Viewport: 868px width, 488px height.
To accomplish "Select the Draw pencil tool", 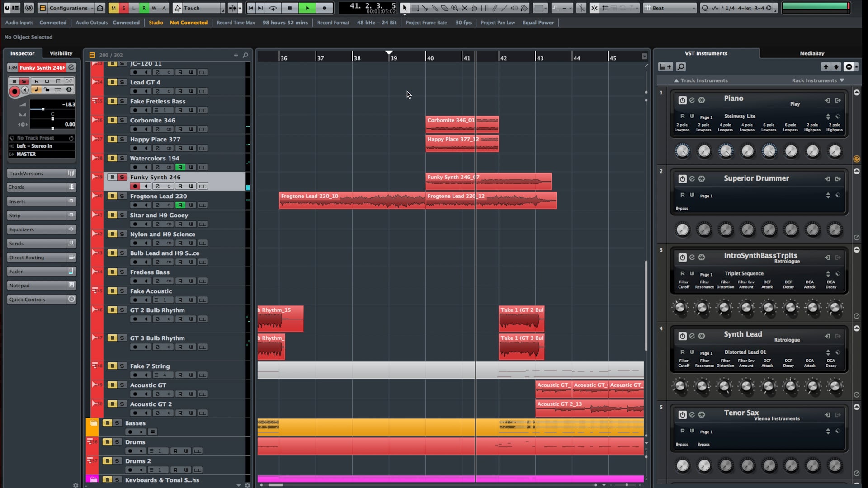I will [495, 8].
